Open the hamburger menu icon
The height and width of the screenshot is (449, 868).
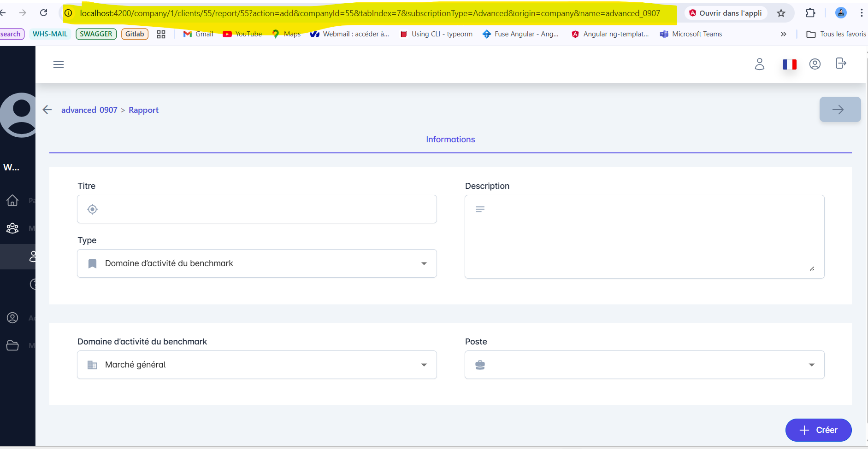tap(59, 64)
